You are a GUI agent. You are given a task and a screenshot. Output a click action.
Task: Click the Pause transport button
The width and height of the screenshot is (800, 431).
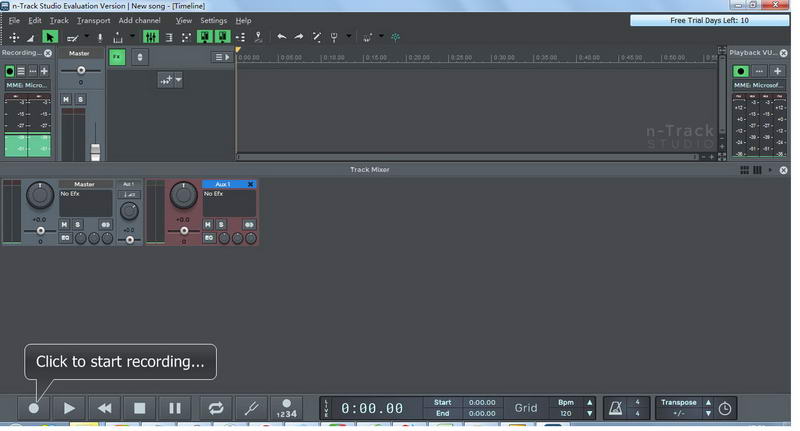(174, 408)
